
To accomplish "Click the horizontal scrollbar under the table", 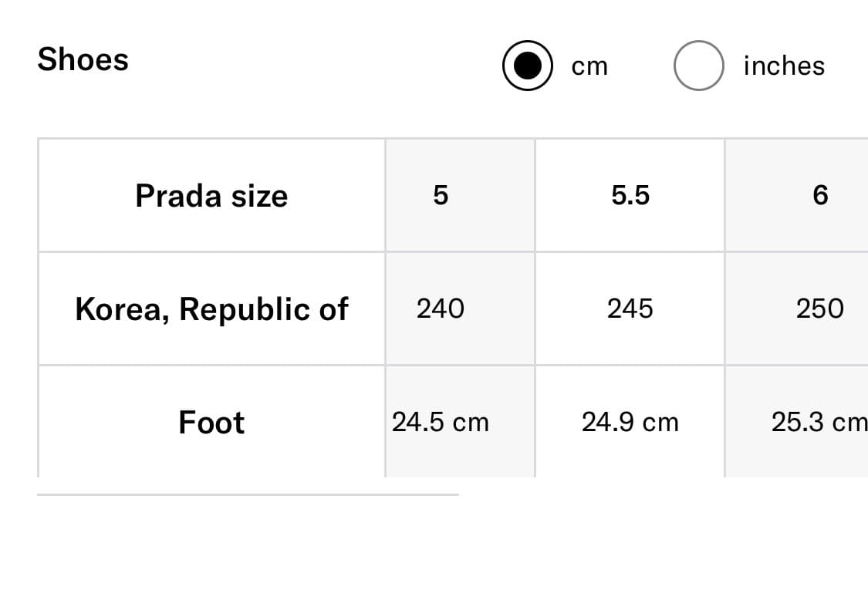I will coord(248,494).
